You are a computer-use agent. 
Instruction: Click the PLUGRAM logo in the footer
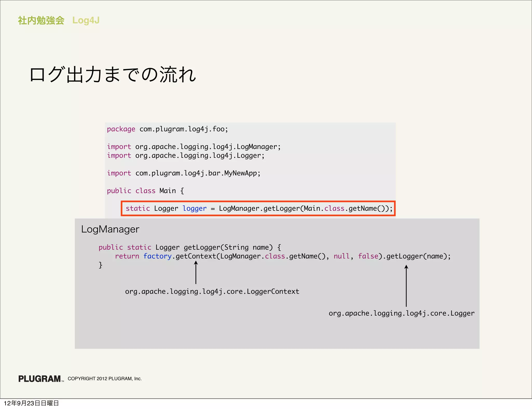tap(41, 379)
